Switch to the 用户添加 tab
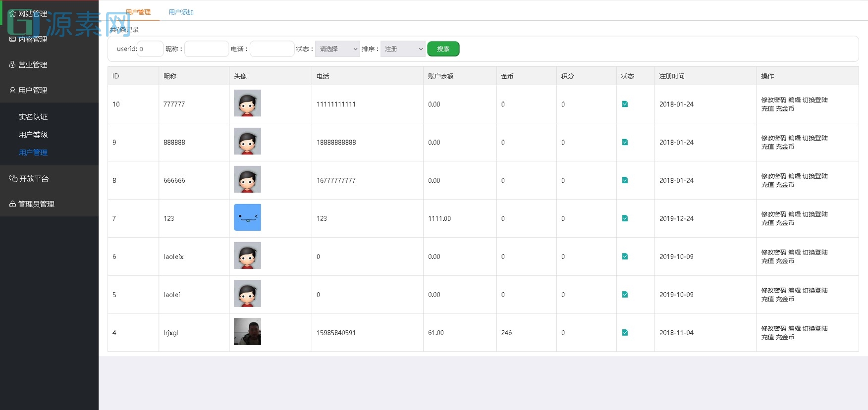 (181, 12)
